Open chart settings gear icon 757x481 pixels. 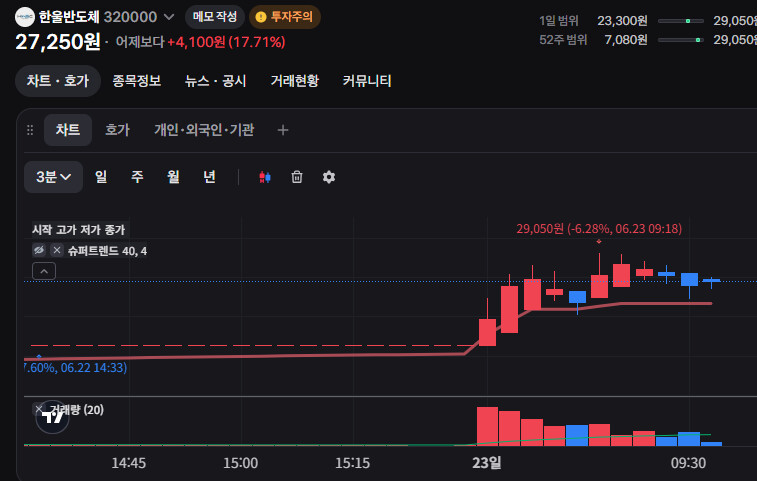[x=329, y=177]
